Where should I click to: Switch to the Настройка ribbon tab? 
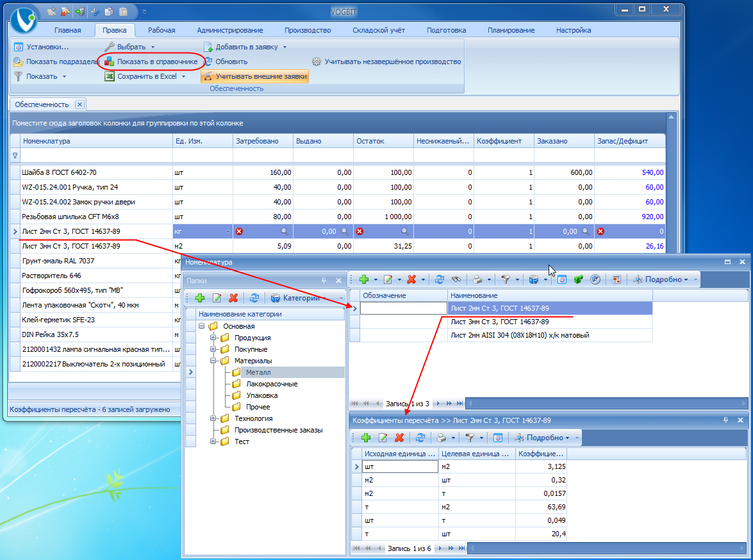(x=574, y=29)
